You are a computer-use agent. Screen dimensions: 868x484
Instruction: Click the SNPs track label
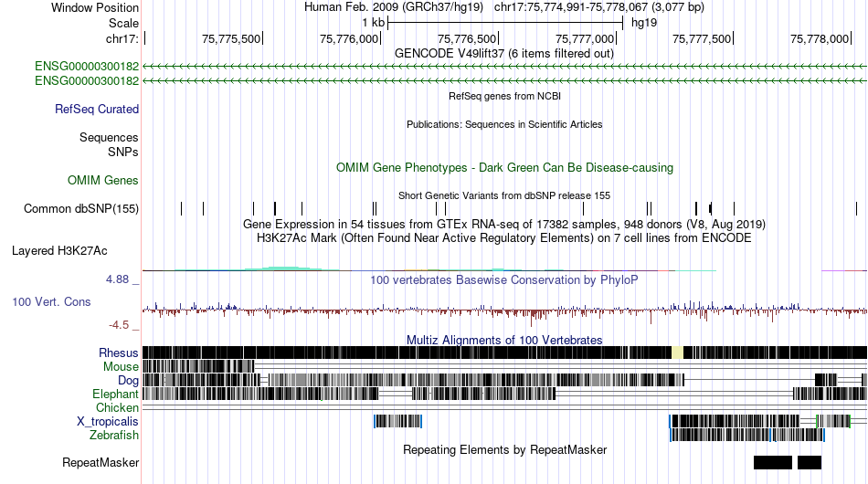[123, 152]
